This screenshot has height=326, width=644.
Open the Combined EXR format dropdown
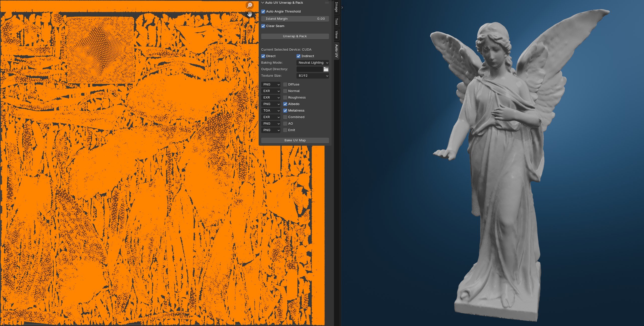tap(271, 117)
